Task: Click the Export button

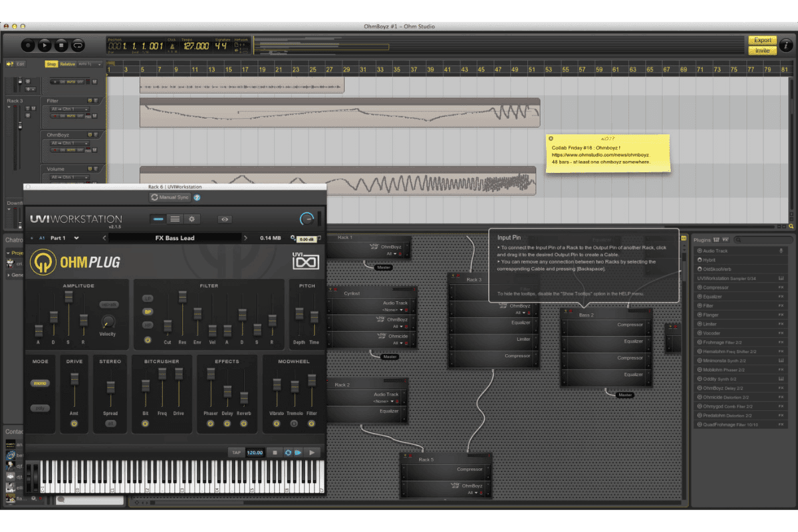Action: [762, 41]
